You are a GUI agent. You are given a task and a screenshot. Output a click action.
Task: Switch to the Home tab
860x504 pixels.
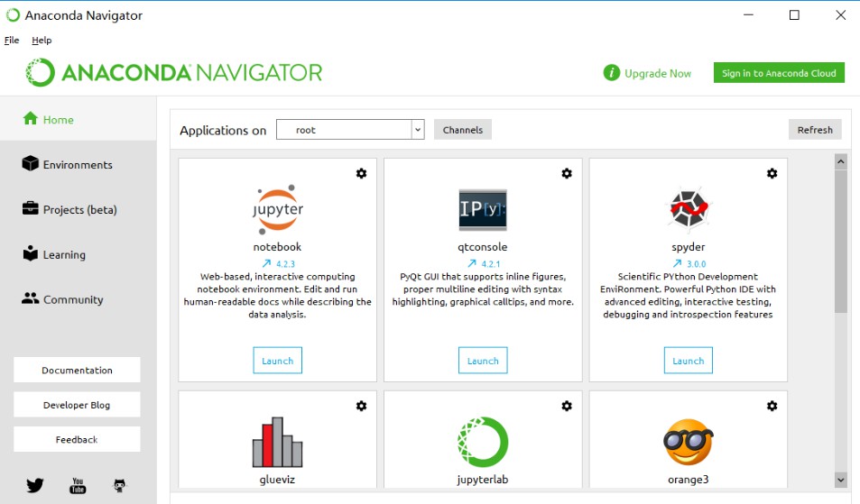tap(79, 119)
